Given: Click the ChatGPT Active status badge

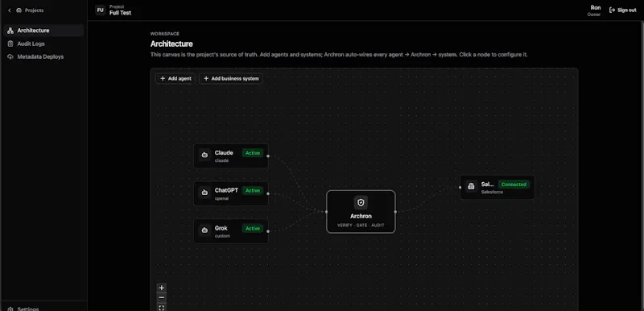Looking at the screenshot, I should coord(253,191).
